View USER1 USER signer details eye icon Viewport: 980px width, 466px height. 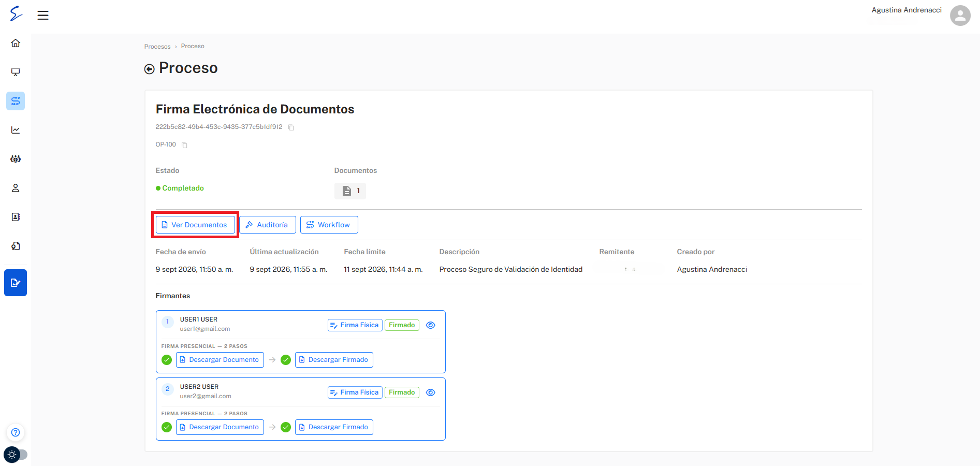coord(430,325)
